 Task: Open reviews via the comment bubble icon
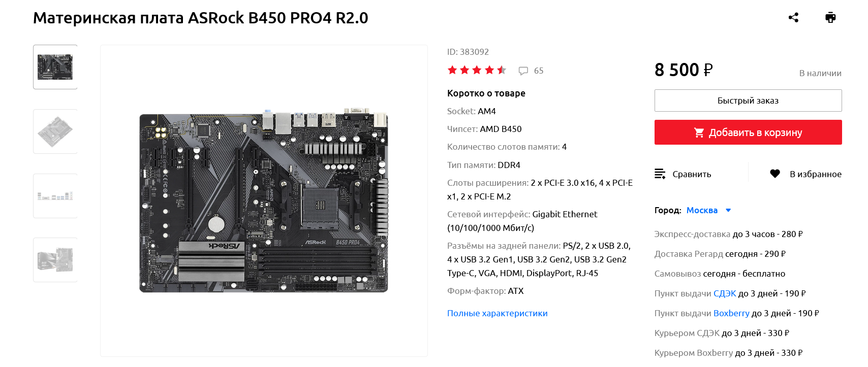(x=523, y=71)
